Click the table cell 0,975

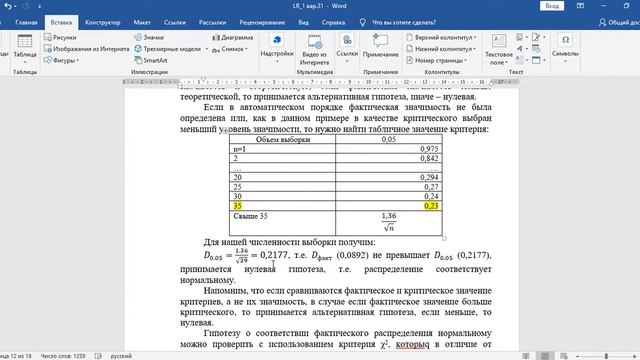click(x=389, y=149)
